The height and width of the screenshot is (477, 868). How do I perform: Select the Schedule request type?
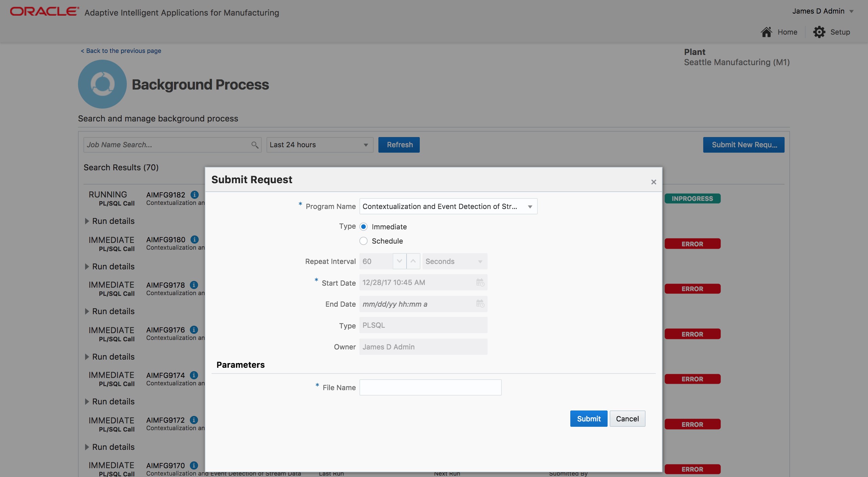(x=363, y=241)
